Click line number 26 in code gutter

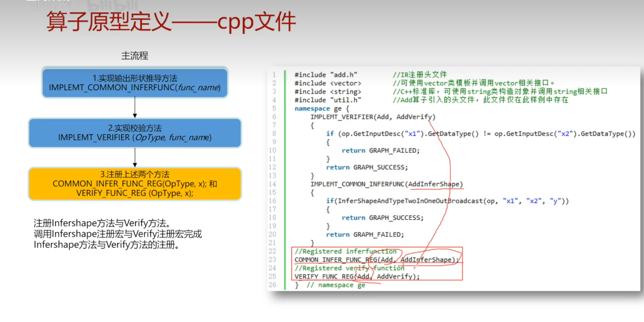(272, 285)
